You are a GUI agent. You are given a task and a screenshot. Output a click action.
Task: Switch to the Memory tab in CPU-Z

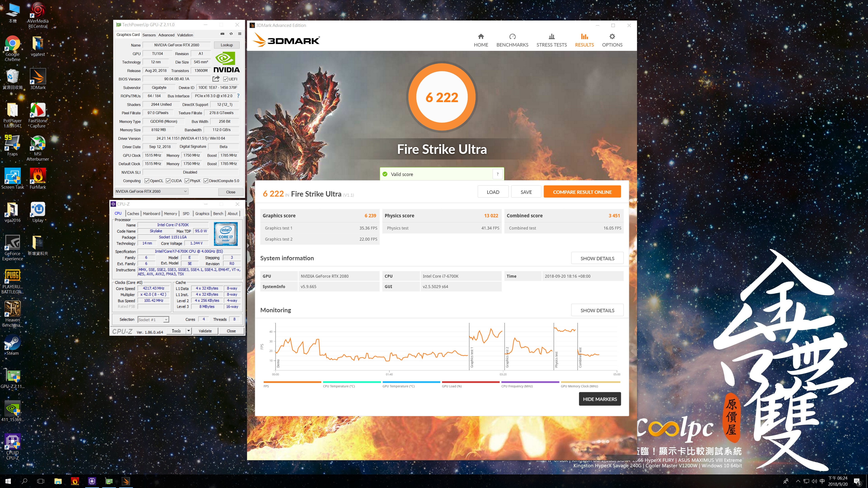pos(170,213)
